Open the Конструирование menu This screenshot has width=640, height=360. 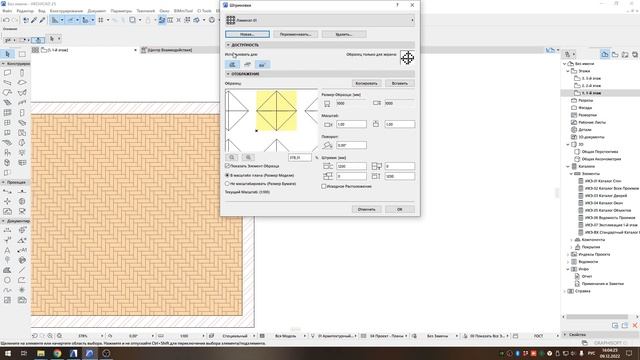tap(66, 11)
